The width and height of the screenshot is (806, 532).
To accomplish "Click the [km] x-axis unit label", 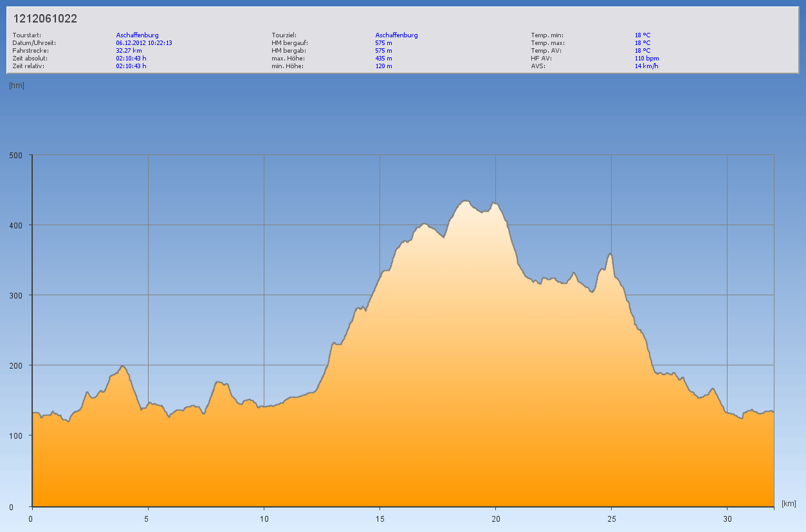I will (x=789, y=503).
